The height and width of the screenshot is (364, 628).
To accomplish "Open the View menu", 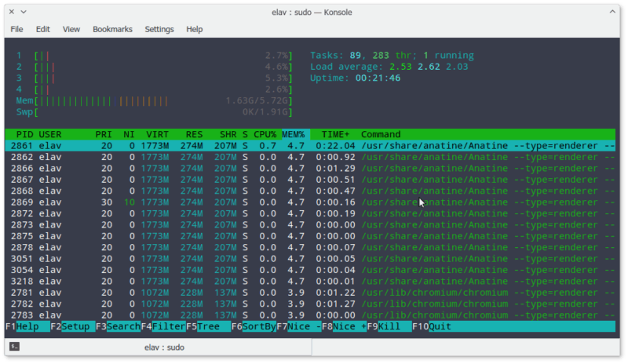I will pos(71,29).
